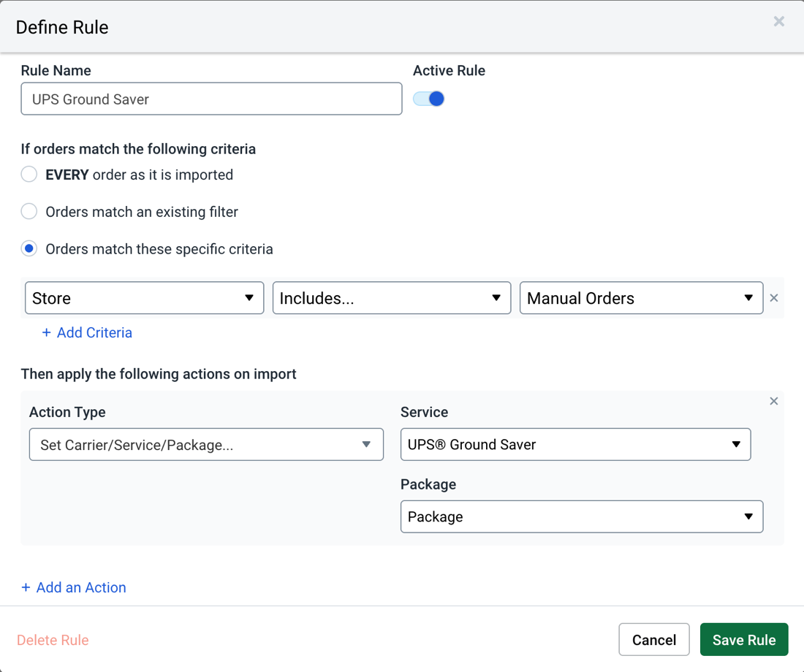The height and width of the screenshot is (672, 804).
Task: Open the UPS Ground Saver service dropdown
Action: click(x=575, y=444)
